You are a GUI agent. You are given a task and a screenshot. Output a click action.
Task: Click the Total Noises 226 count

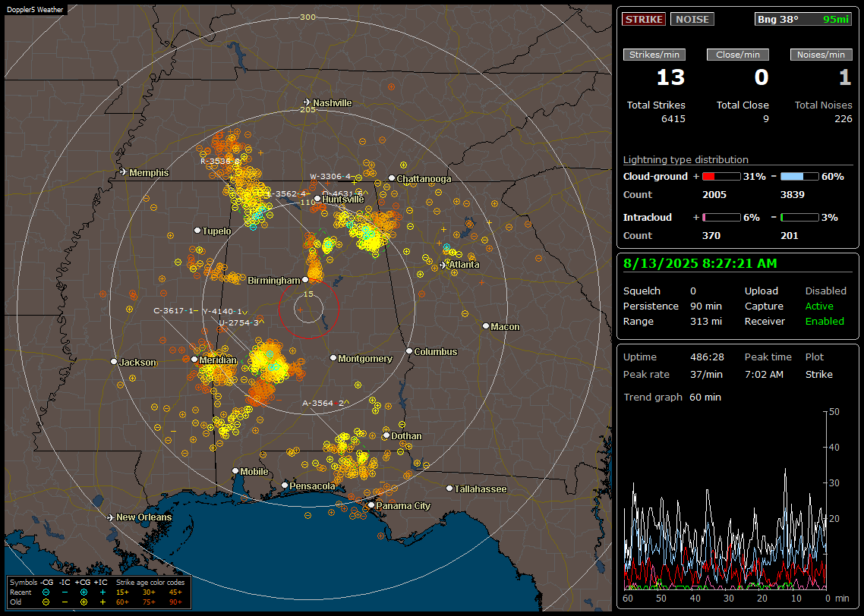click(843, 119)
